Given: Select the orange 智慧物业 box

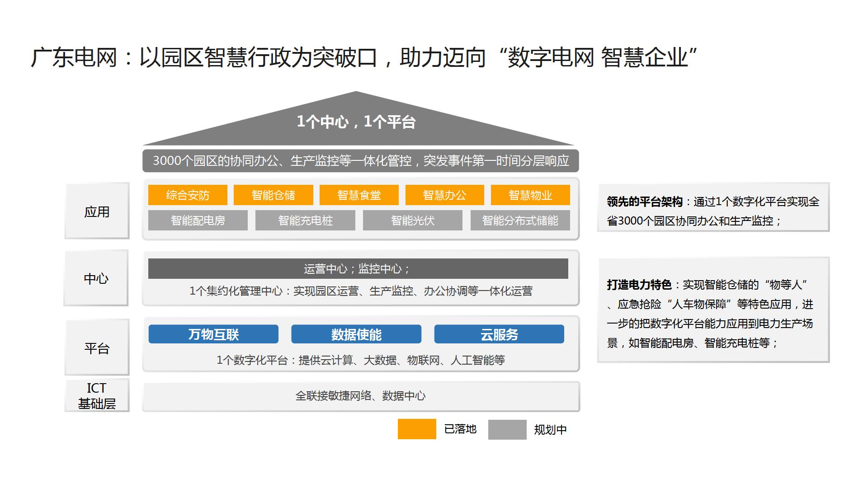Looking at the screenshot, I should pos(530,195).
